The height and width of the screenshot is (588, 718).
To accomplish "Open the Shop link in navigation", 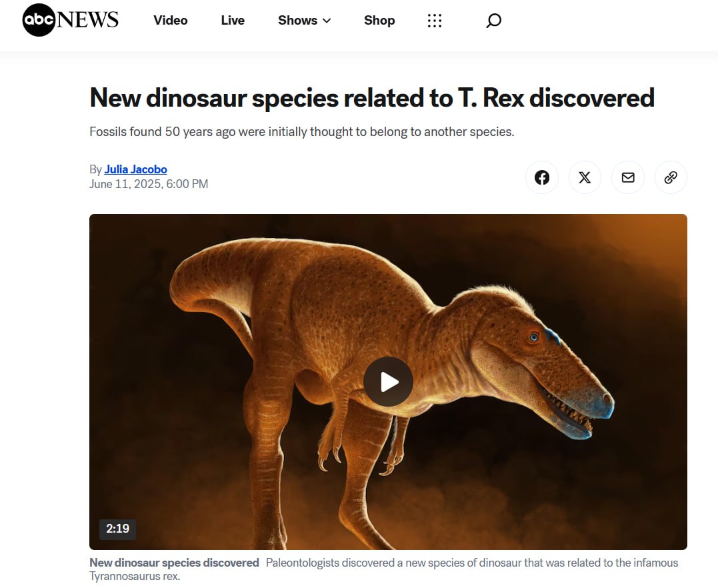I will [379, 21].
